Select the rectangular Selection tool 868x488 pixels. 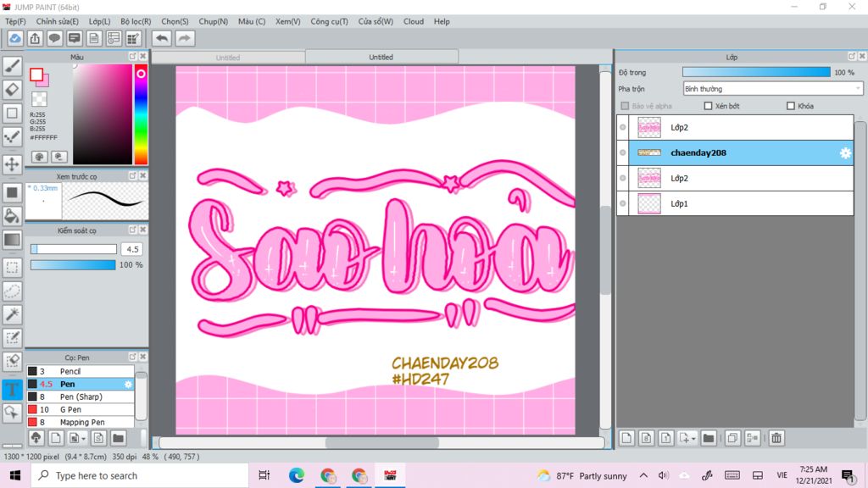coord(12,268)
